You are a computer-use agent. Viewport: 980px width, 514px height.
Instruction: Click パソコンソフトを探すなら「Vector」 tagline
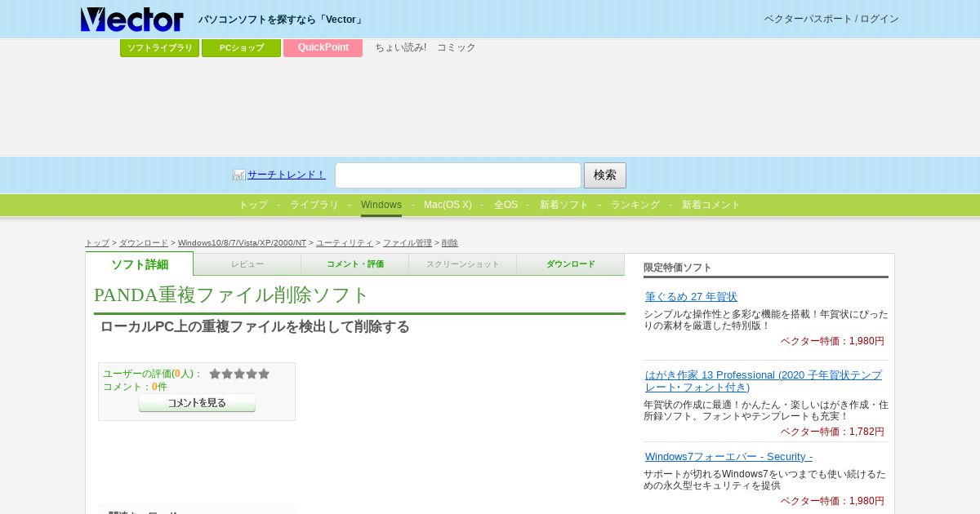click(282, 20)
